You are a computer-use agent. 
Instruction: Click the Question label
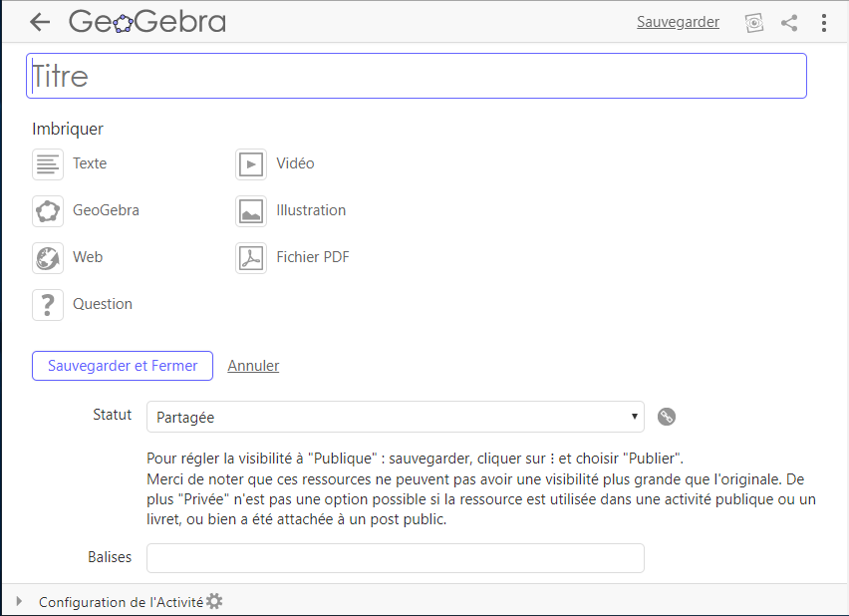click(103, 304)
